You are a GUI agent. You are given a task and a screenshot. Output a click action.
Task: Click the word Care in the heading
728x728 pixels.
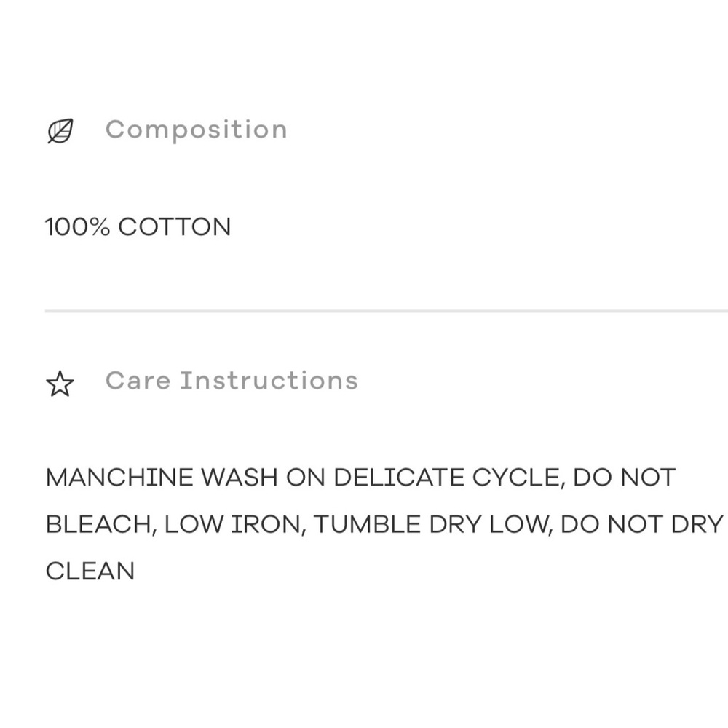pos(136,380)
